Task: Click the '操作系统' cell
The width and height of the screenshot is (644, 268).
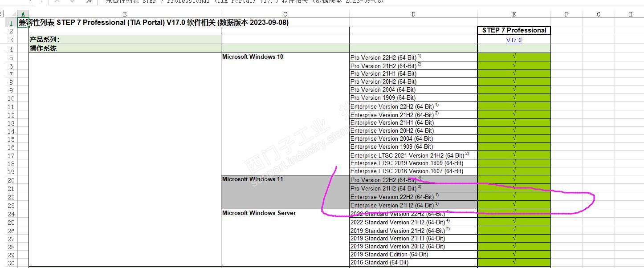Action: [x=125, y=49]
